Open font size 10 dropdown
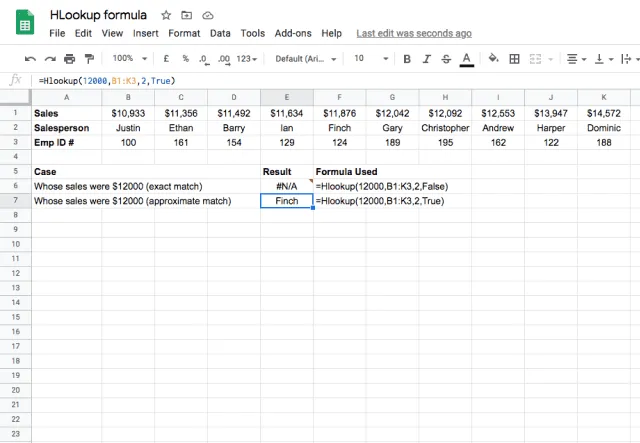Screen dimensions: 640x443 click(371, 59)
